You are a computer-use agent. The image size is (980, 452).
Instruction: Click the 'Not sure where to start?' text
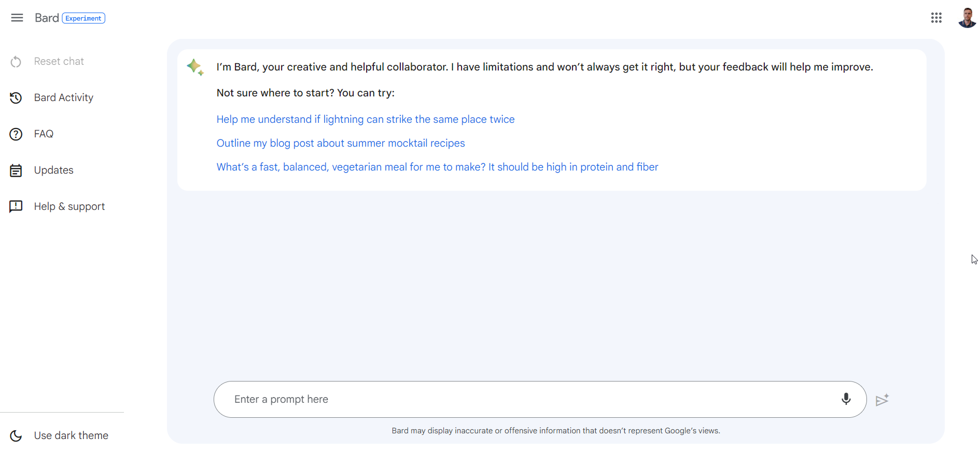pos(305,93)
